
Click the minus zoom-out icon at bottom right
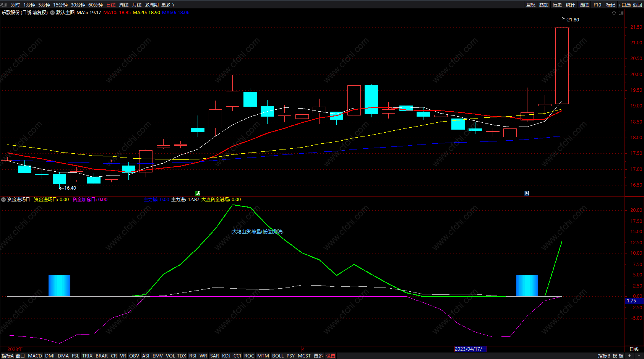[x=639, y=356]
